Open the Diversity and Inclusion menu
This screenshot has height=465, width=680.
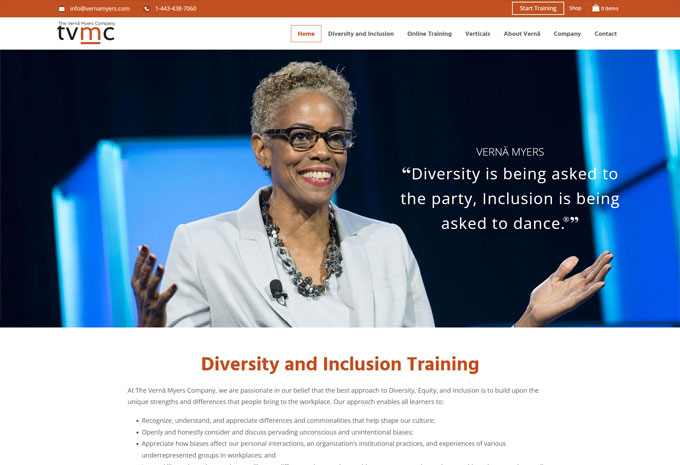[x=361, y=34]
